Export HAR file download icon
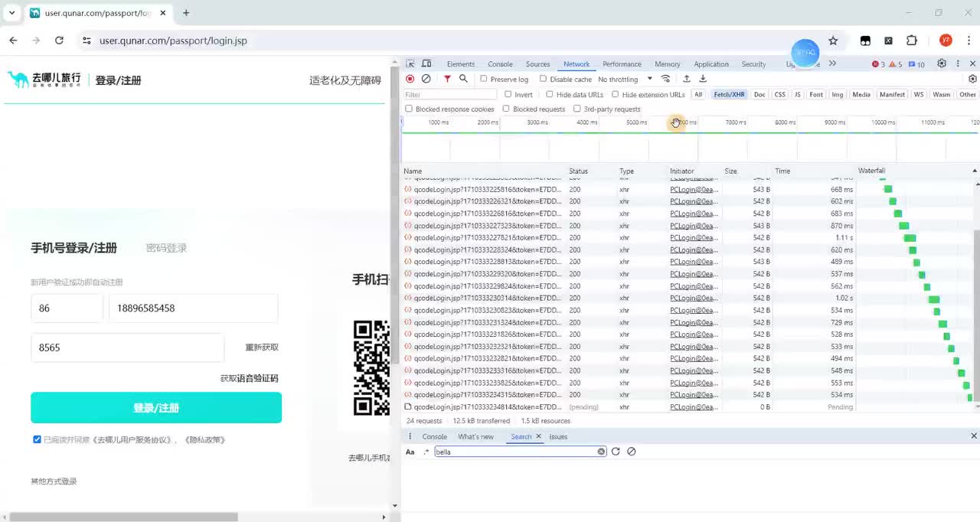Image resolution: width=980 pixels, height=522 pixels. (x=703, y=79)
